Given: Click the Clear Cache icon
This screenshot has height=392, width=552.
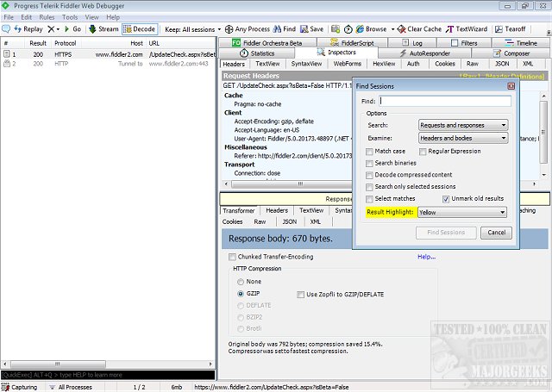Looking at the screenshot, I should pos(401,29).
